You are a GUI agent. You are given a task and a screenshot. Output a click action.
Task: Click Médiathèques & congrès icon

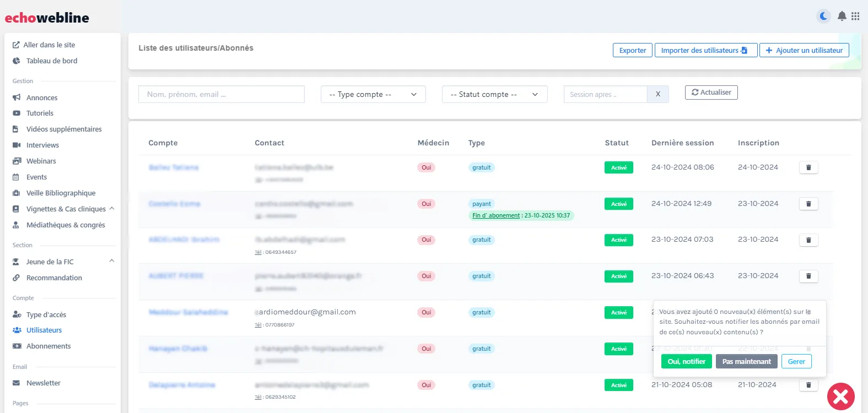tap(16, 225)
